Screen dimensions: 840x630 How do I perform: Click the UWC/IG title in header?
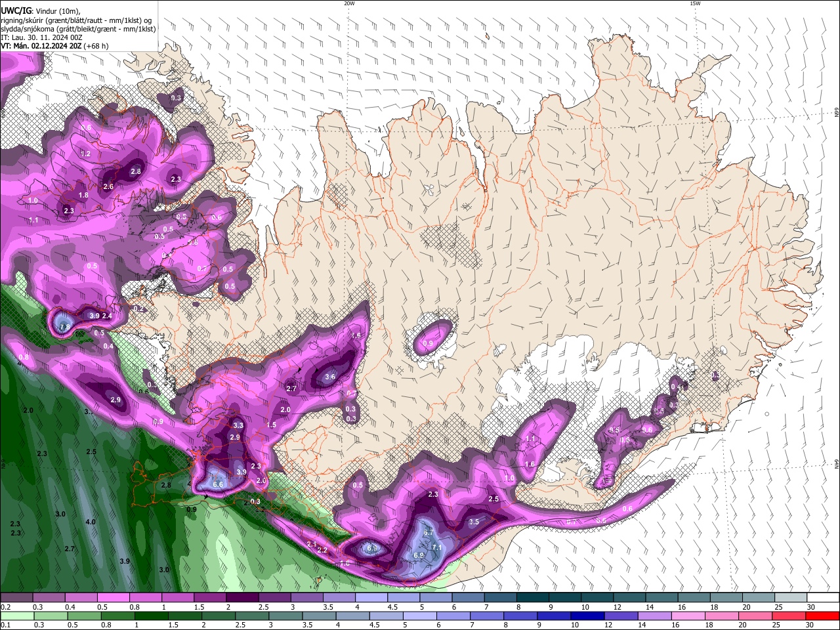[x=16, y=10]
